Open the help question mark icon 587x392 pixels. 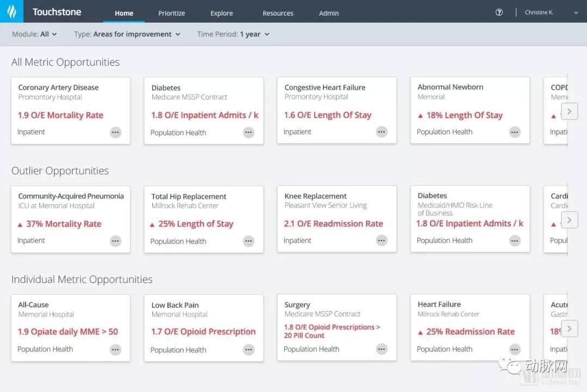[x=499, y=12]
